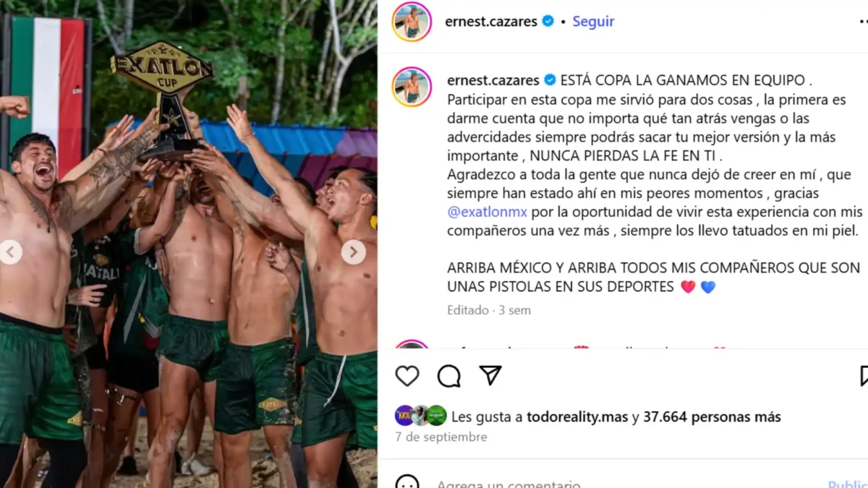Open ernest.cazares profile picture in header
868x488 pixels.
pos(412,22)
